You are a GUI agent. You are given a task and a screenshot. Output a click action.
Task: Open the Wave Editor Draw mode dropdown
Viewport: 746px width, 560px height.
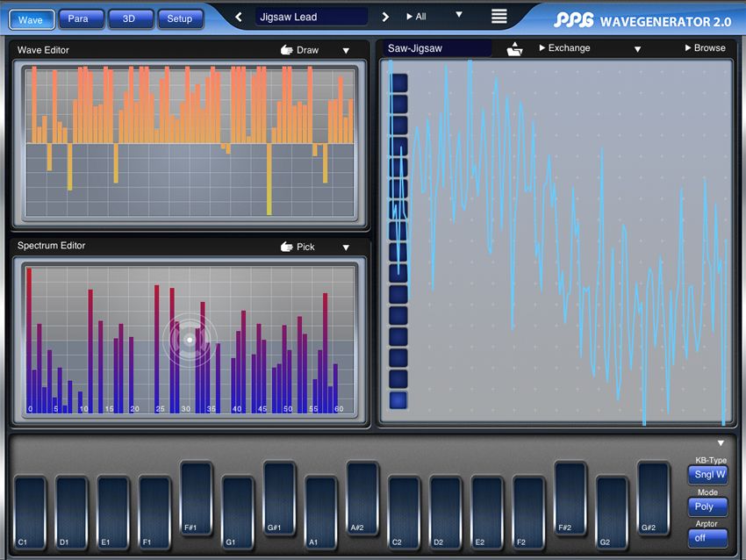coord(346,51)
